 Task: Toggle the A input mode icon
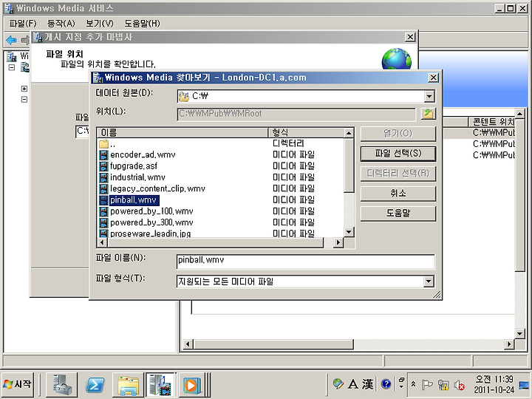tap(353, 384)
